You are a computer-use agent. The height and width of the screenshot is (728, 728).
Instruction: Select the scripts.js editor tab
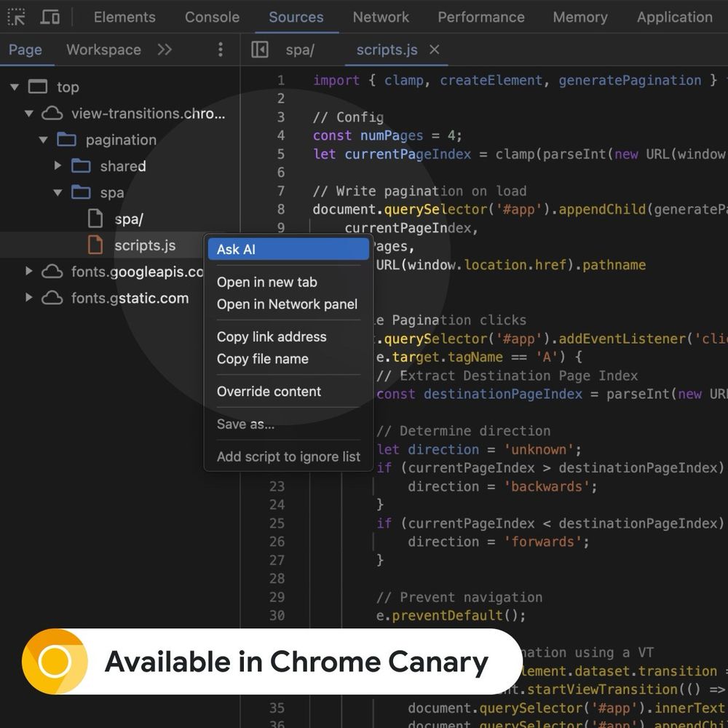387,50
